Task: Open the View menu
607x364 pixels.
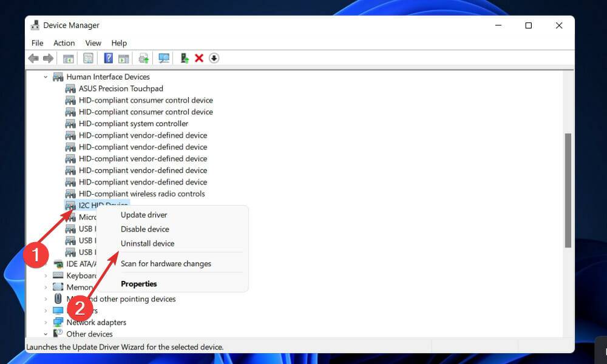Action: 93,43
